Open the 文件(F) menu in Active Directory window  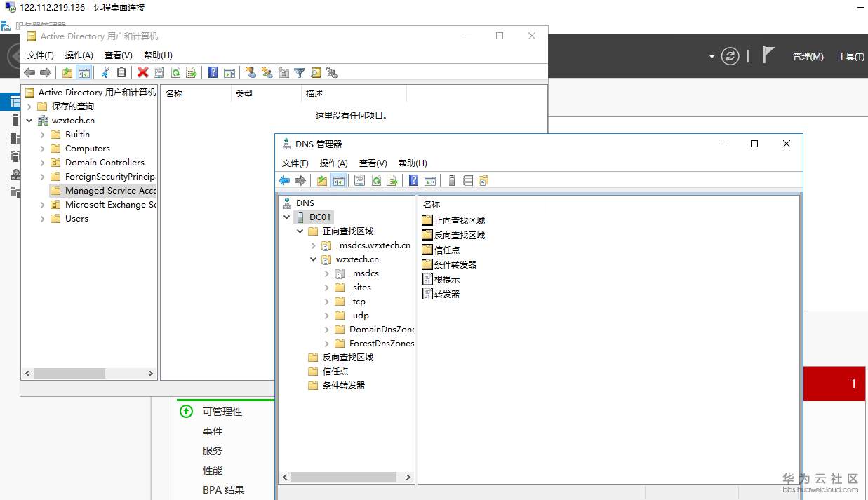click(40, 55)
